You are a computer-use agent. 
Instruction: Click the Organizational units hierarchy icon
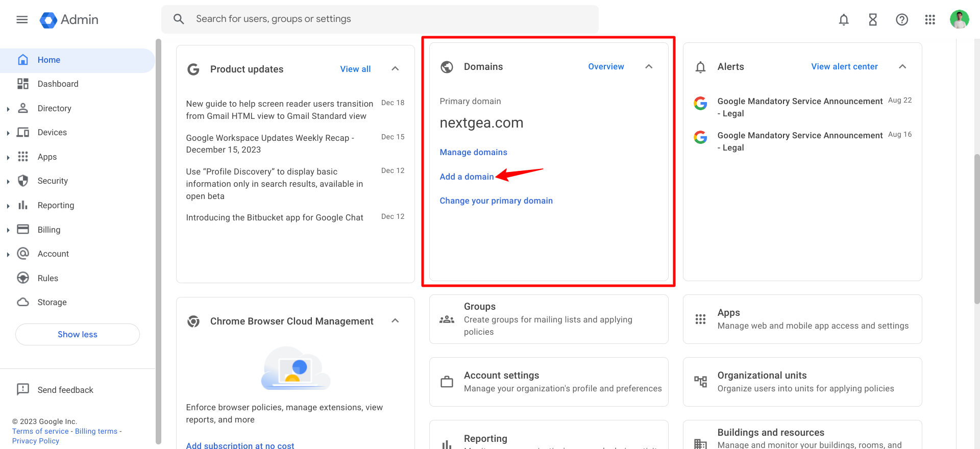[701, 382]
